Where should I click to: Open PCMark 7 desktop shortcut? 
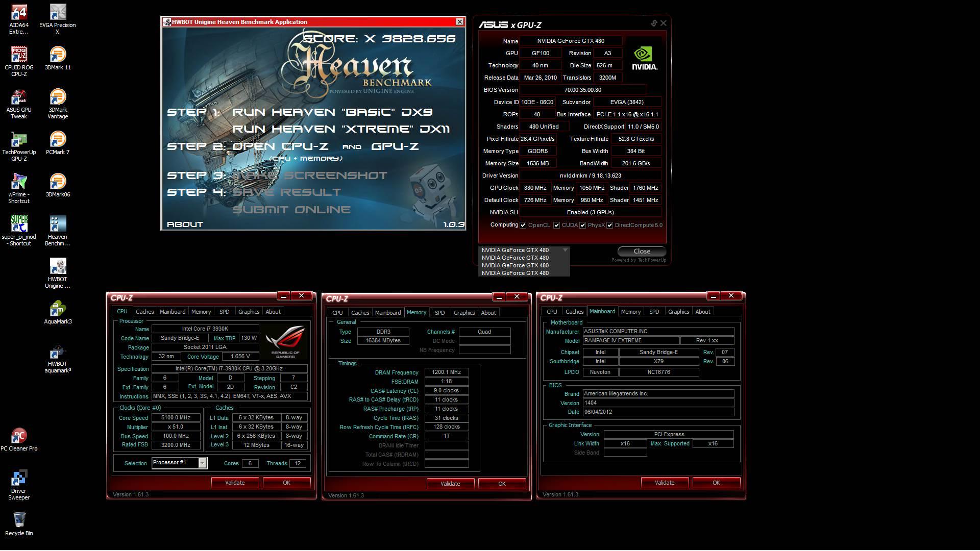[x=58, y=143]
